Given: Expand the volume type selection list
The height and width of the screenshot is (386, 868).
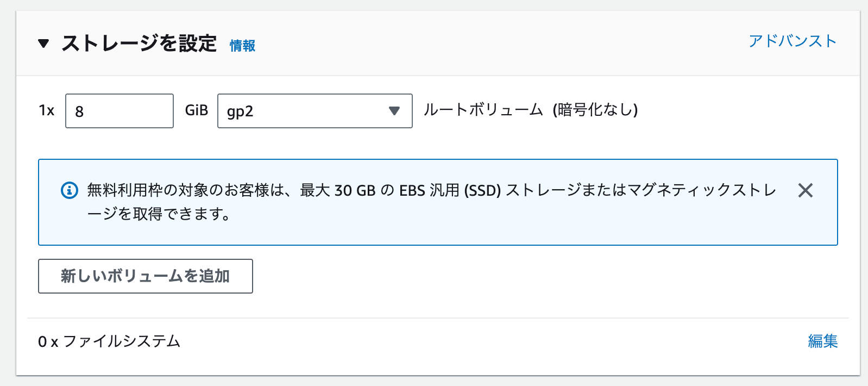Looking at the screenshot, I should (314, 111).
